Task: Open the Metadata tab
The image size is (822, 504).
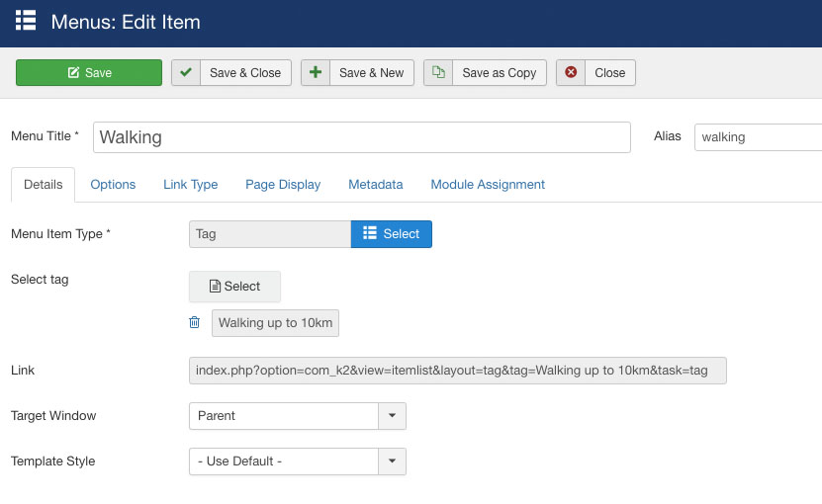Action: pos(375,185)
